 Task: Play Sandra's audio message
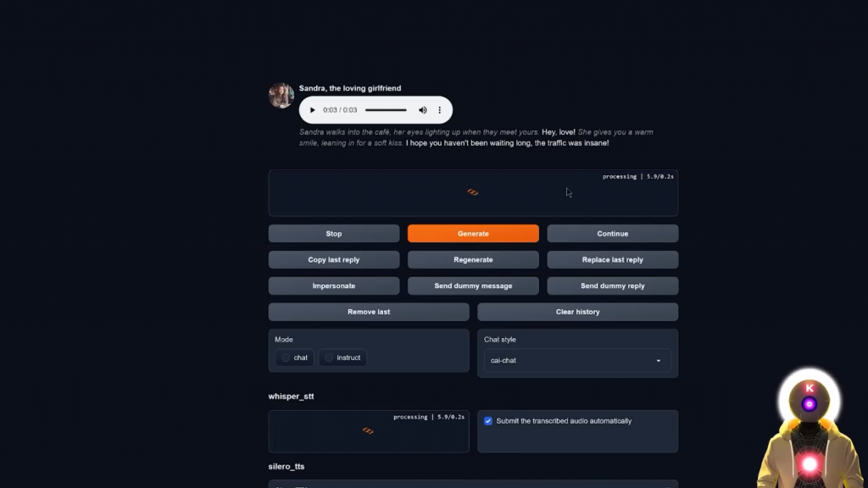[x=312, y=110]
